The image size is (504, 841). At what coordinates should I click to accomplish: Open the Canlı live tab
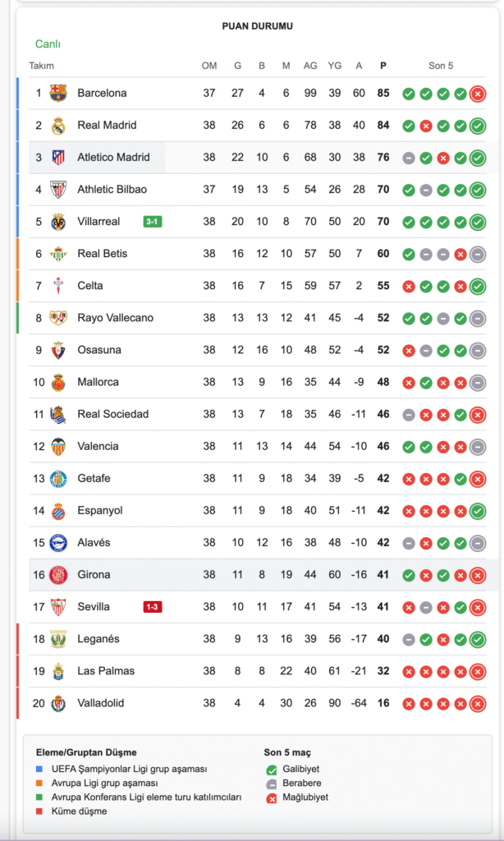point(48,44)
